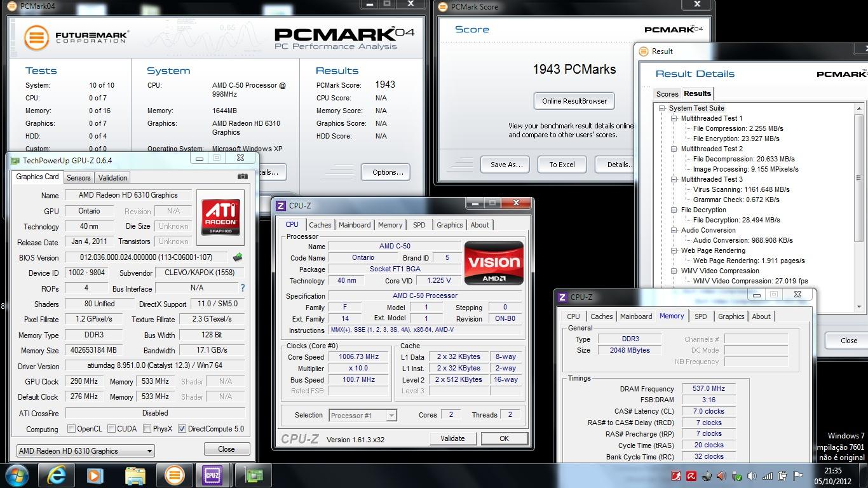Click the Futuremark orange logo in PCMark04
868x488 pixels.
(x=37, y=37)
